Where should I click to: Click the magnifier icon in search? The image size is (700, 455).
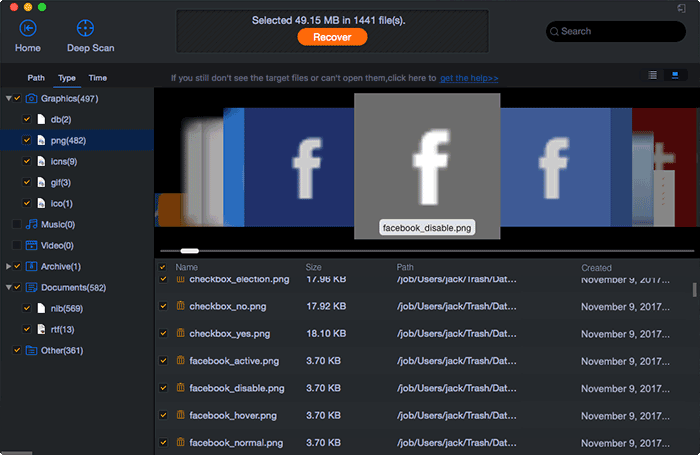pos(554,32)
